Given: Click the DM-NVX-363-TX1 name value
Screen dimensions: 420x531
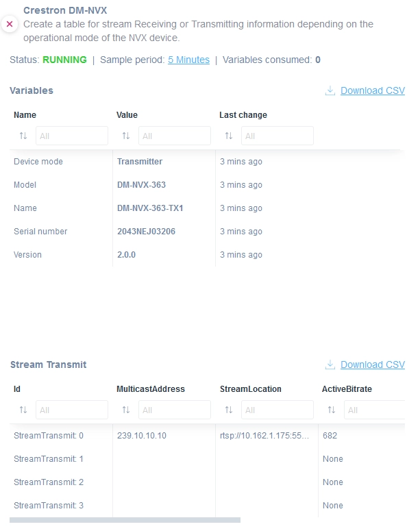Looking at the screenshot, I should tap(150, 208).
